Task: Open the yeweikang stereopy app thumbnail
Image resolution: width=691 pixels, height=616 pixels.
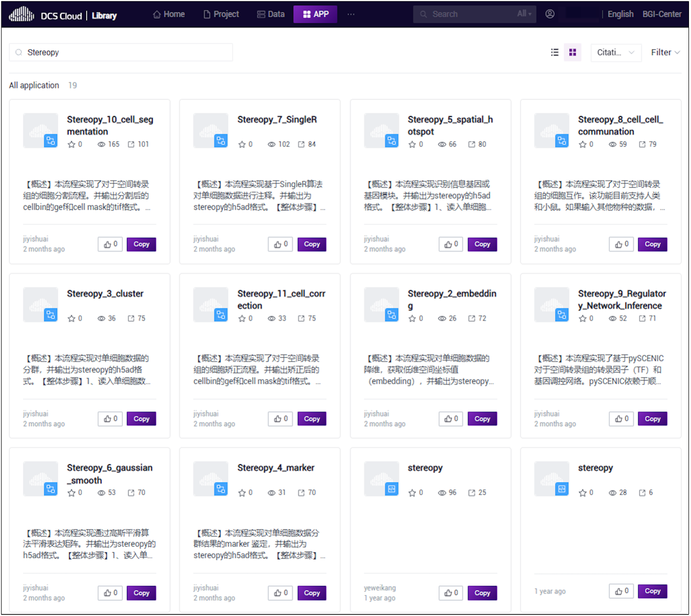Action: (382, 479)
